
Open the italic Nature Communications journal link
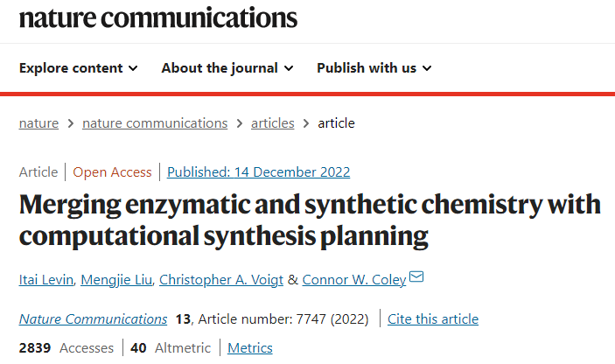point(93,318)
